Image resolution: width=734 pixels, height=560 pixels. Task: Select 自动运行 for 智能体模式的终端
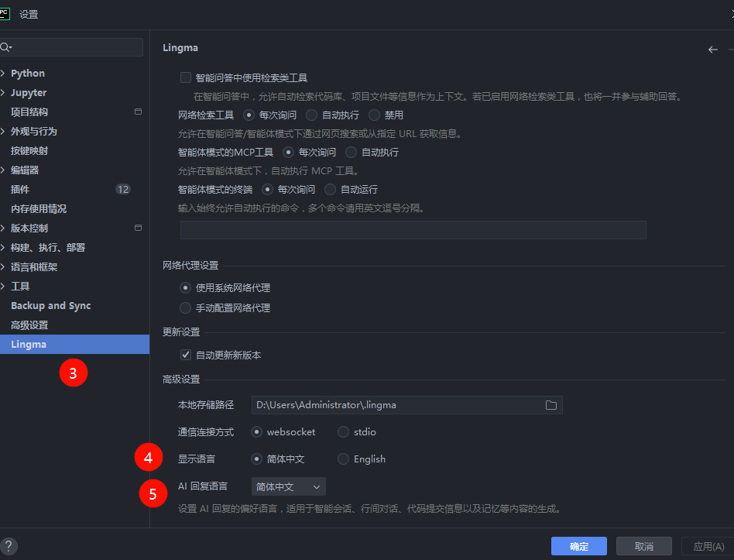tap(330, 190)
